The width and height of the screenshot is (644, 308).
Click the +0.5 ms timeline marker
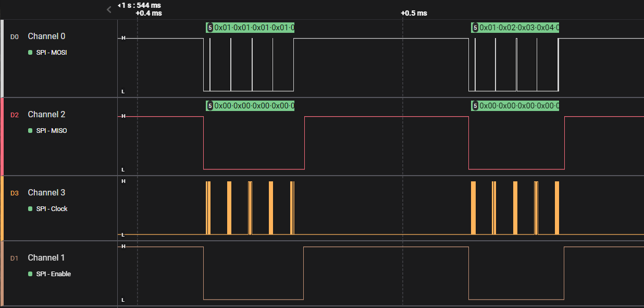pos(414,13)
